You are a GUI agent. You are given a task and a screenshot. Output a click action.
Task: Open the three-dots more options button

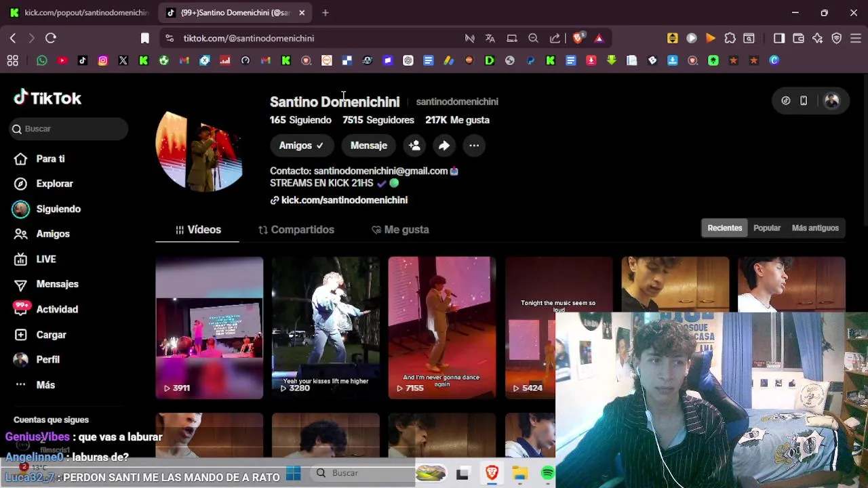(x=474, y=145)
